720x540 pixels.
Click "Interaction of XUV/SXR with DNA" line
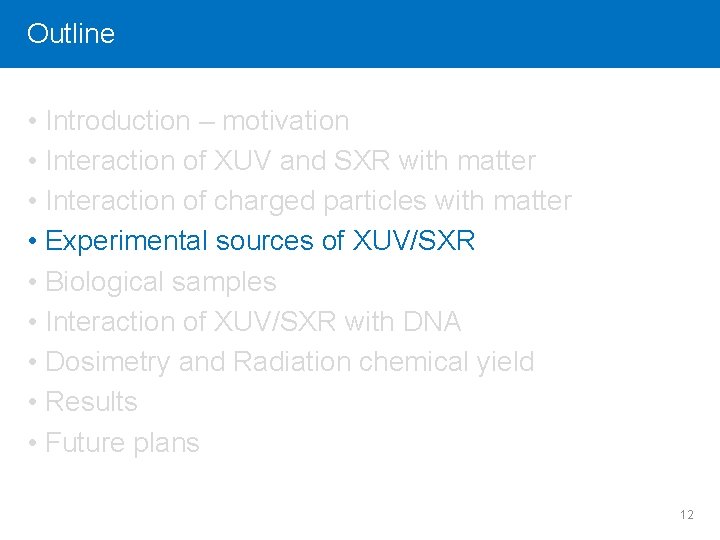pyautogui.click(x=253, y=322)
